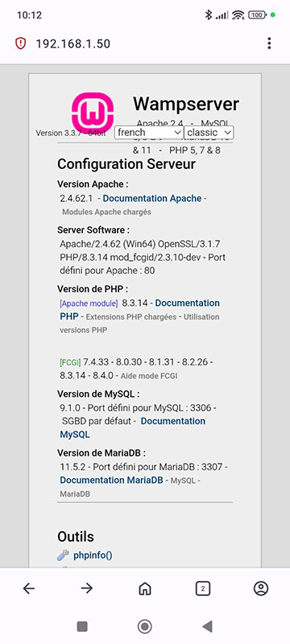Open Modules Apache chargés link
Viewport: 290px width, 644px height.
(x=106, y=213)
